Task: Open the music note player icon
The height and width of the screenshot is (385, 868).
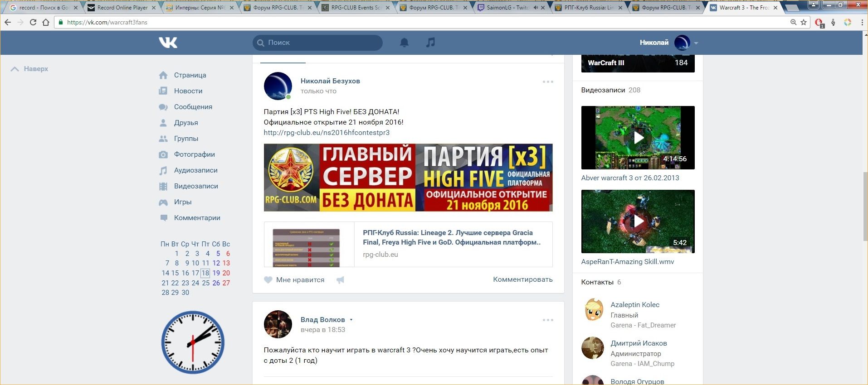Action: pyautogui.click(x=430, y=43)
